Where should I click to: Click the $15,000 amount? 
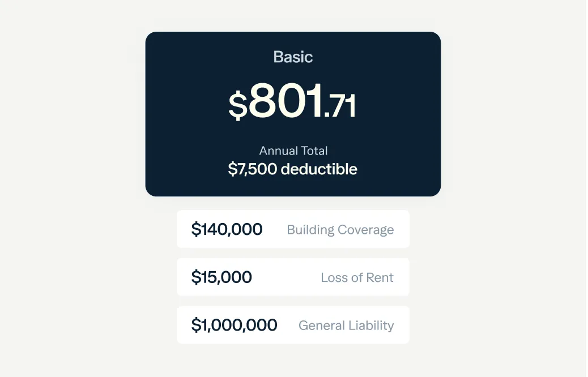(221, 277)
